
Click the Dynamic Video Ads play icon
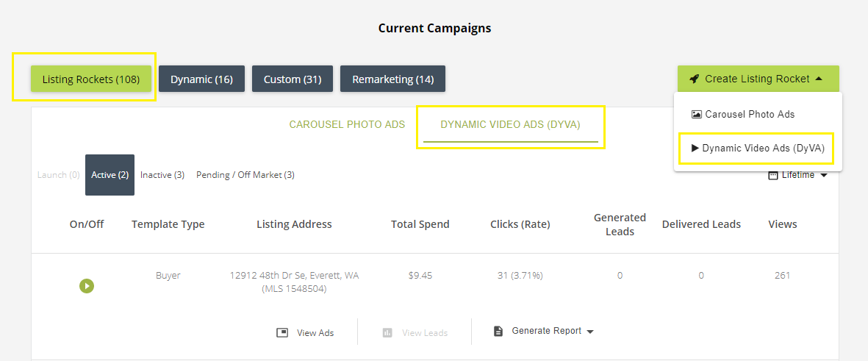click(x=695, y=148)
